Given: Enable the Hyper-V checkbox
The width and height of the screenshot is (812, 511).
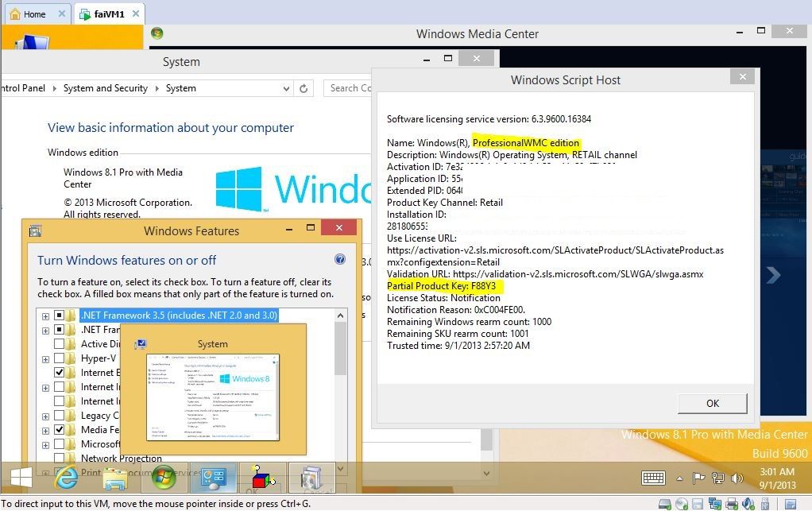Looking at the screenshot, I should pyautogui.click(x=59, y=358).
